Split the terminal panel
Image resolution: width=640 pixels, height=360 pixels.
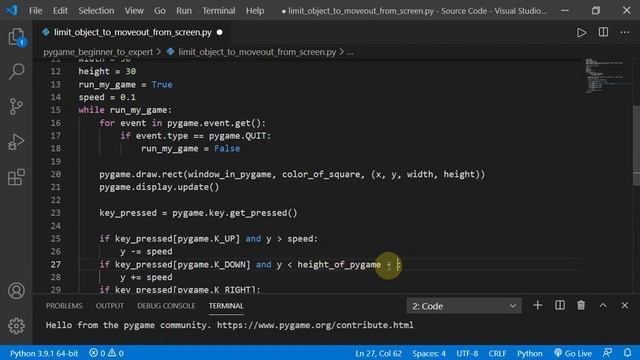point(560,305)
